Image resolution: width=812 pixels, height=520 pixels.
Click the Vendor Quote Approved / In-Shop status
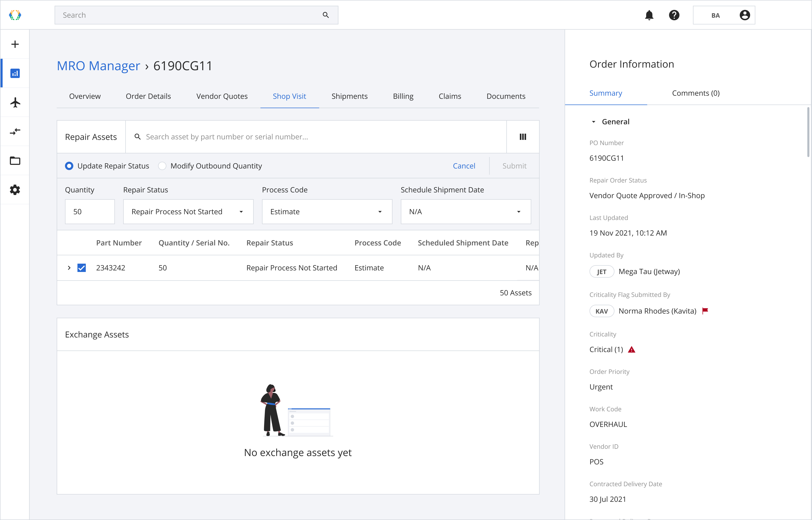647,196
